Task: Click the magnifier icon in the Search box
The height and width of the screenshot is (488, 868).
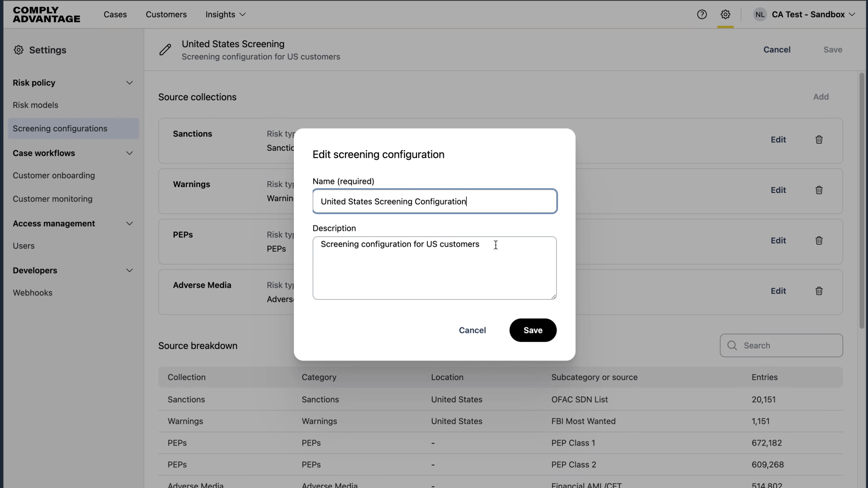Action: click(x=732, y=345)
